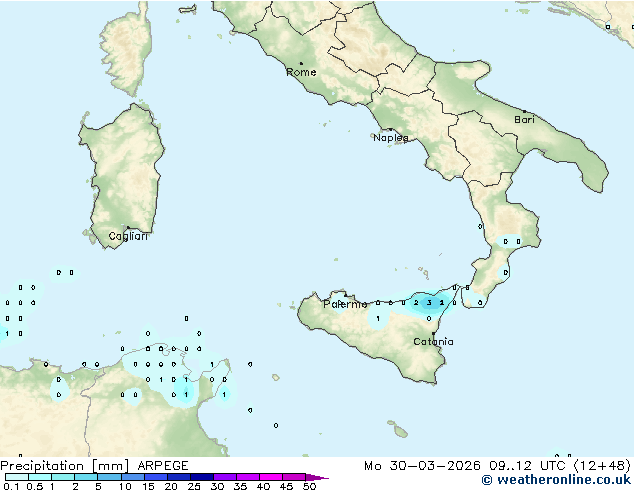Click the '10' legend value
Viewport: 634px width, 490px height.
125,486
